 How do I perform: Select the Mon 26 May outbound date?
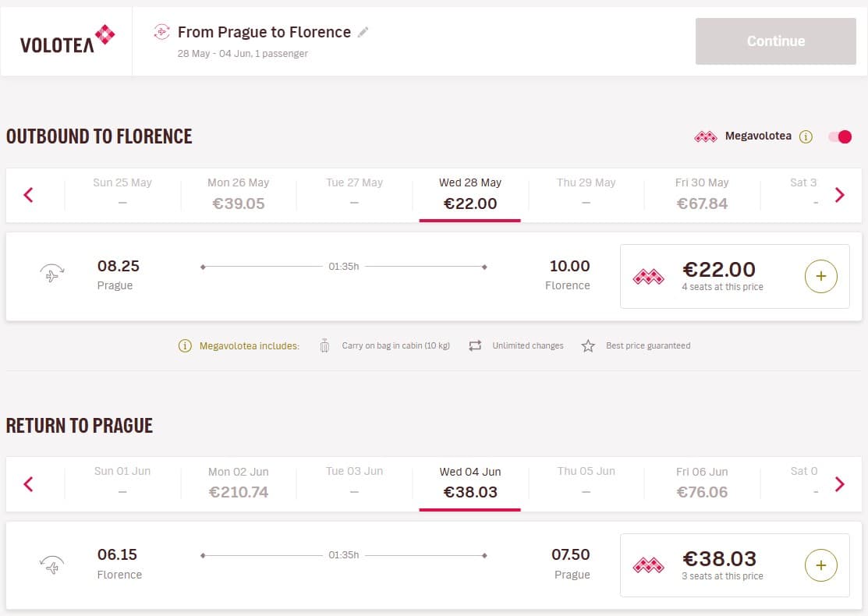239,195
